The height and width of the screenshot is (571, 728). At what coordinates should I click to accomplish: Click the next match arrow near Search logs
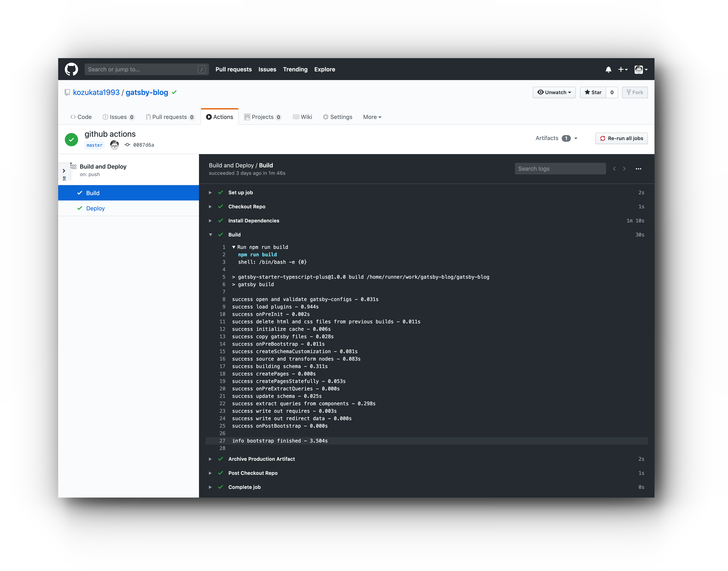point(624,169)
